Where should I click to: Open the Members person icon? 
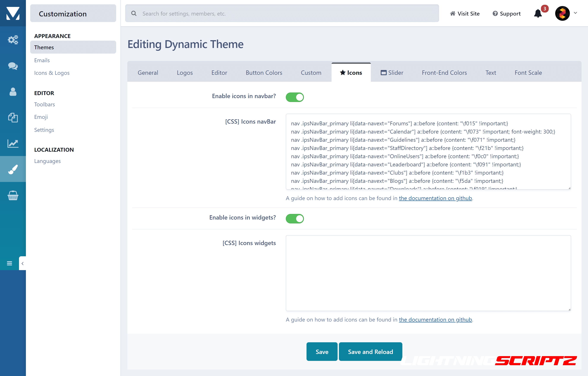pyautogui.click(x=13, y=92)
